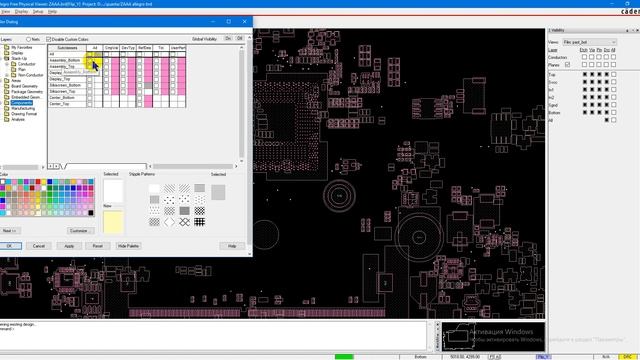This screenshot has height=360, width=640.
Task: Open the Setup menu
Action: pos(38,12)
